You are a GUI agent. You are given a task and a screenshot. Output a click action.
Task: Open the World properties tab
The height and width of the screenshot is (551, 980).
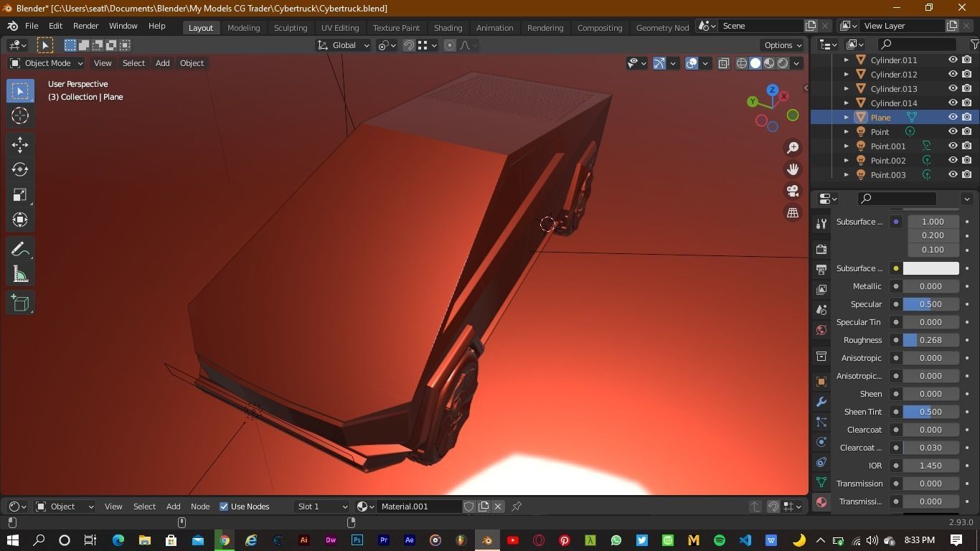[821, 330]
